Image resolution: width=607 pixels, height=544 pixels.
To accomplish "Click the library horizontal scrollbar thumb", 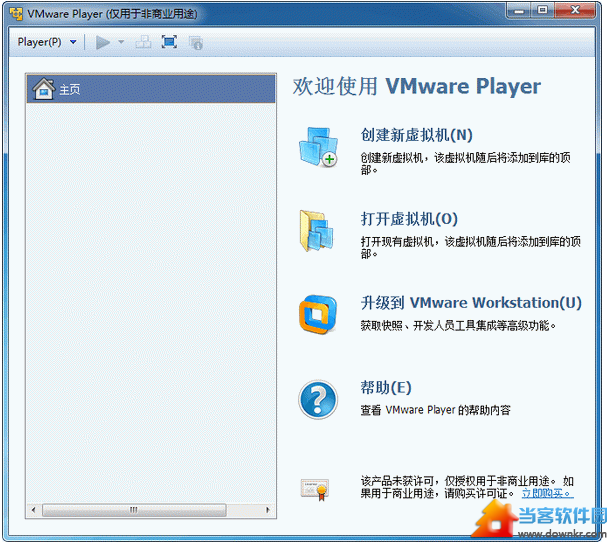I will (134, 510).
